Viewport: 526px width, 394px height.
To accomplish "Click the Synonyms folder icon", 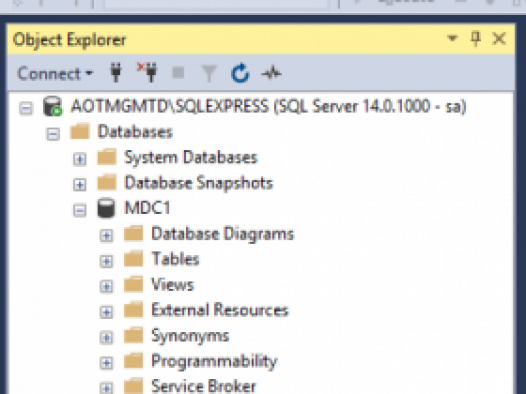I will [134, 335].
